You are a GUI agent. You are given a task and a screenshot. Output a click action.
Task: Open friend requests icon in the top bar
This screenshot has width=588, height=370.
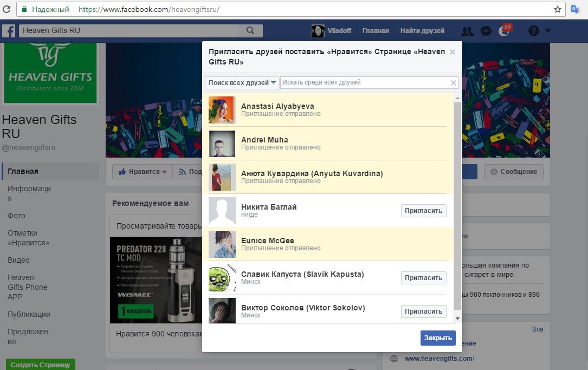(467, 31)
